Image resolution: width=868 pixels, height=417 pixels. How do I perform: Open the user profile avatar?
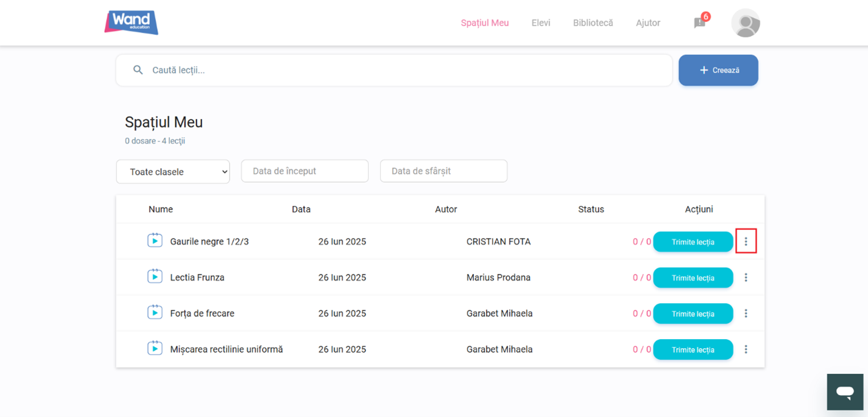tap(746, 24)
